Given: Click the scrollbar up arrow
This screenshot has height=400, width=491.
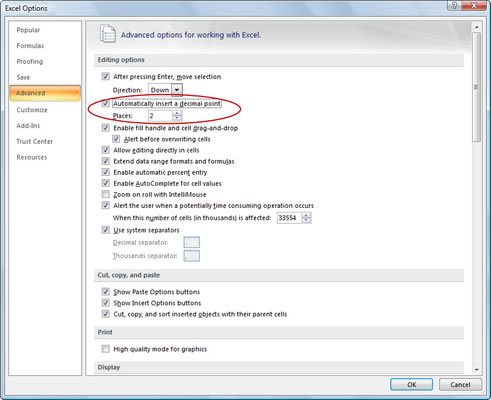Looking at the screenshot, I should pos(477,27).
